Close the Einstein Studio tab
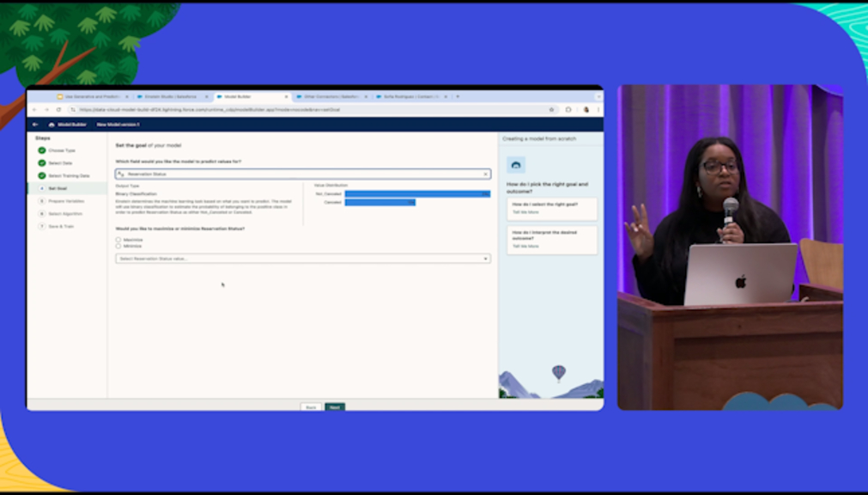This screenshot has height=495, width=868. pyautogui.click(x=206, y=96)
